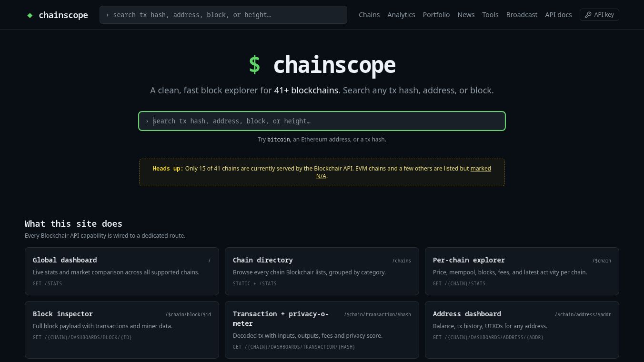644x362 pixels.
Task: Click the '/$chain/block/$id' route label
Action: [188, 314]
